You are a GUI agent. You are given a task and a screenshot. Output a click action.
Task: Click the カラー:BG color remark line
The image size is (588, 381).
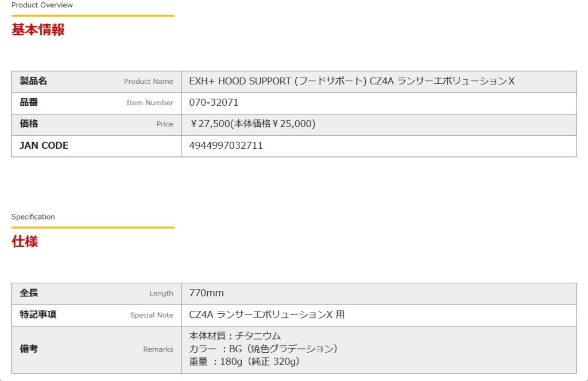pyautogui.click(x=263, y=349)
